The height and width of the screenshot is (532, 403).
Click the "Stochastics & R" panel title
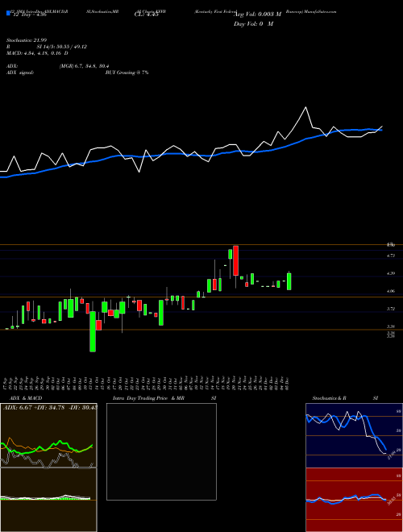[330, 398]
